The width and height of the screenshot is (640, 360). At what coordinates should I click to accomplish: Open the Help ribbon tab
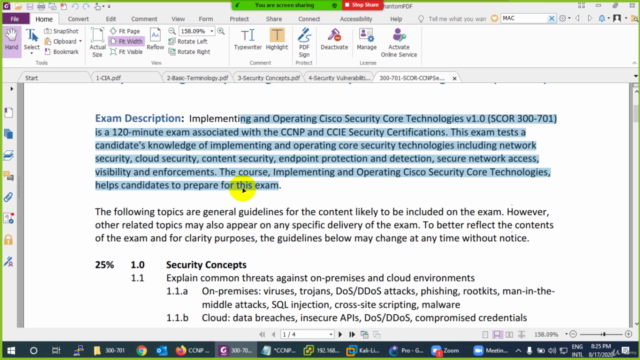point(396,19)
